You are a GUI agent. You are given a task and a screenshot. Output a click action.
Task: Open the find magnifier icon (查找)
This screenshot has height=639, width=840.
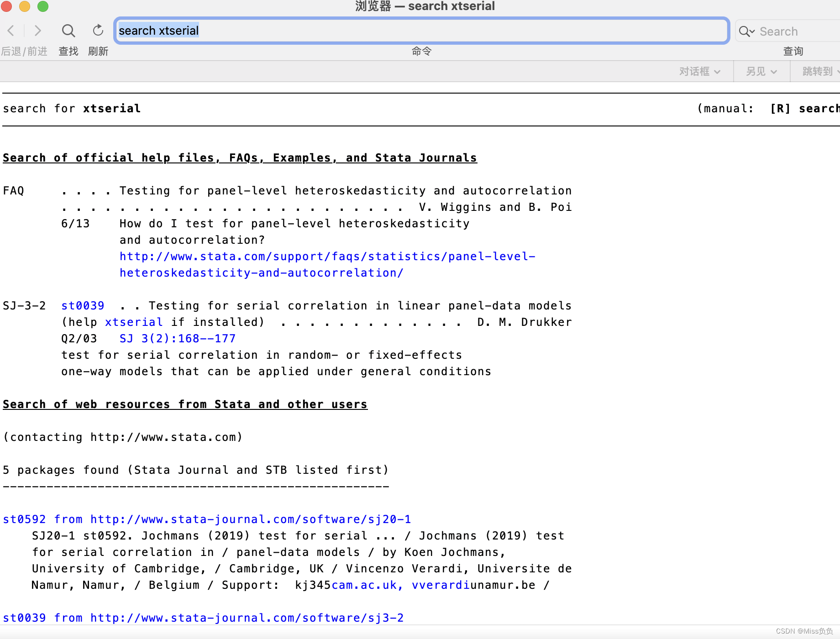click(68, 31)
